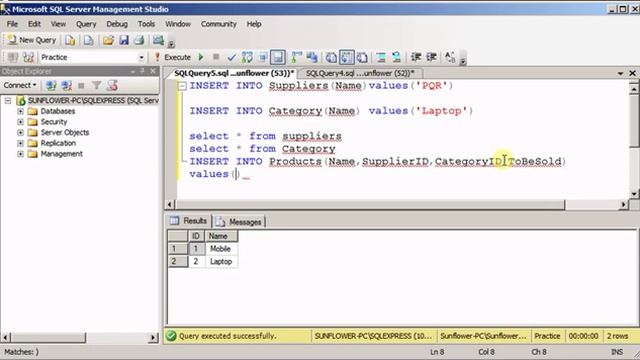Expand the Management folder

[20, 154]
